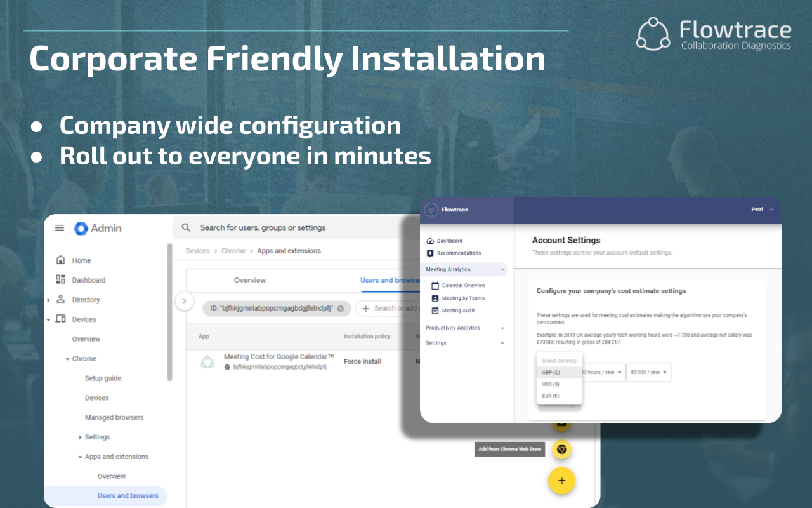
Task: Open Overview under Devices
Action: pyautogui.click(x=86, y=339)
